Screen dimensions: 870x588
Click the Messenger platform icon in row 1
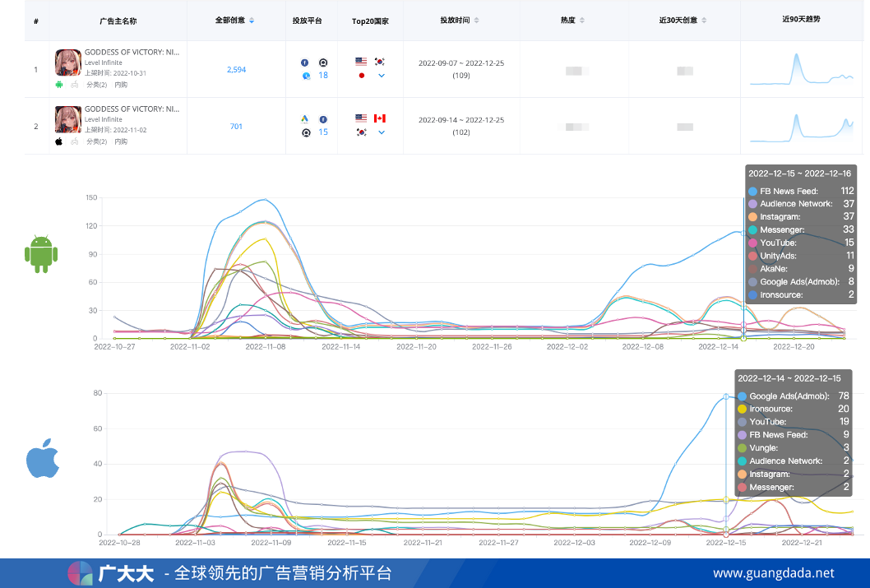click(x=304, y=75)
